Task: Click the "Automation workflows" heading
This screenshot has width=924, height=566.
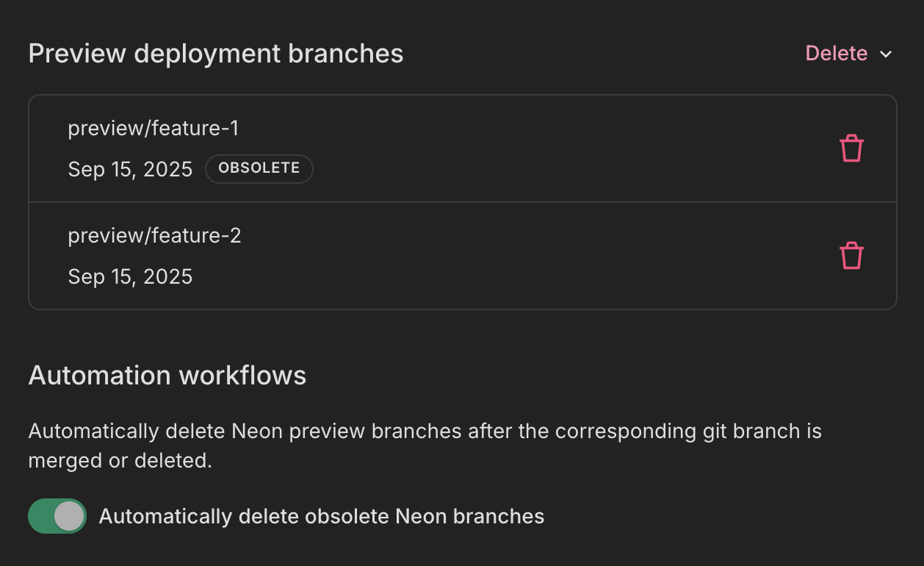Action: [x=167, y=376]
